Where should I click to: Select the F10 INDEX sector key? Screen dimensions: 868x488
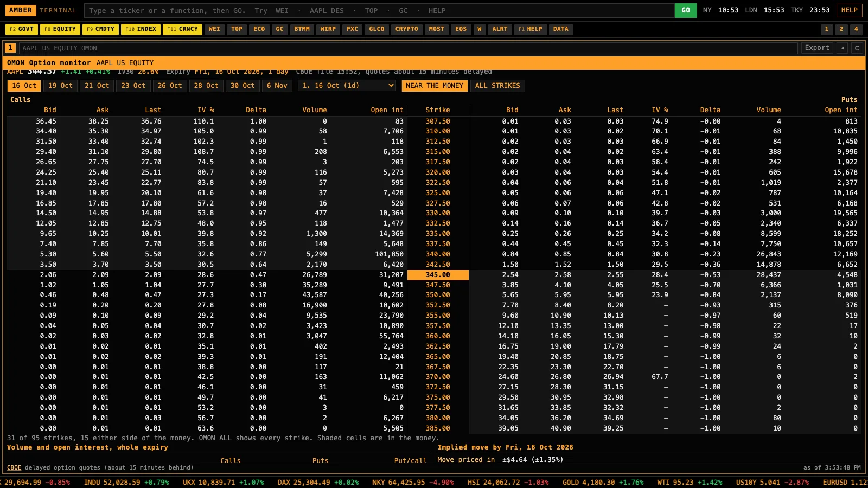coord(141,29)
